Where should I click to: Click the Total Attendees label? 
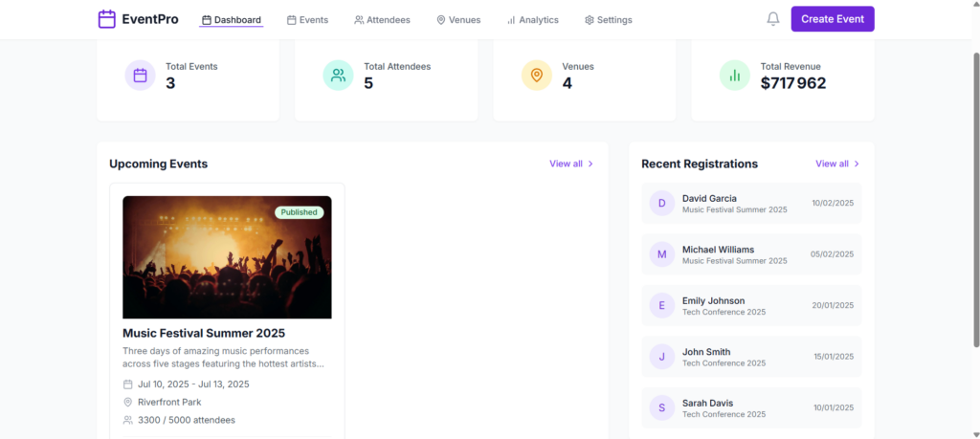[397, 66]
